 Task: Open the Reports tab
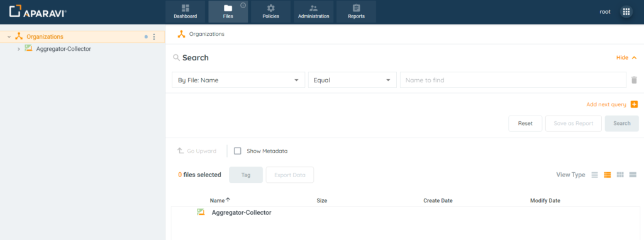point(356,12)
